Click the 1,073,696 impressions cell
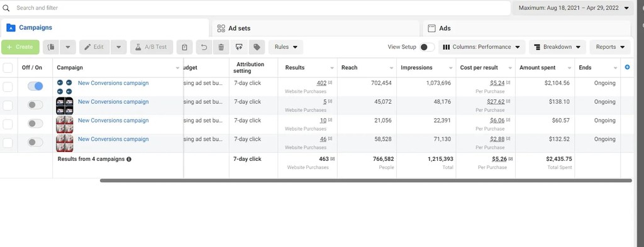Viewport: 644px width, 247px height. point(438,83)
